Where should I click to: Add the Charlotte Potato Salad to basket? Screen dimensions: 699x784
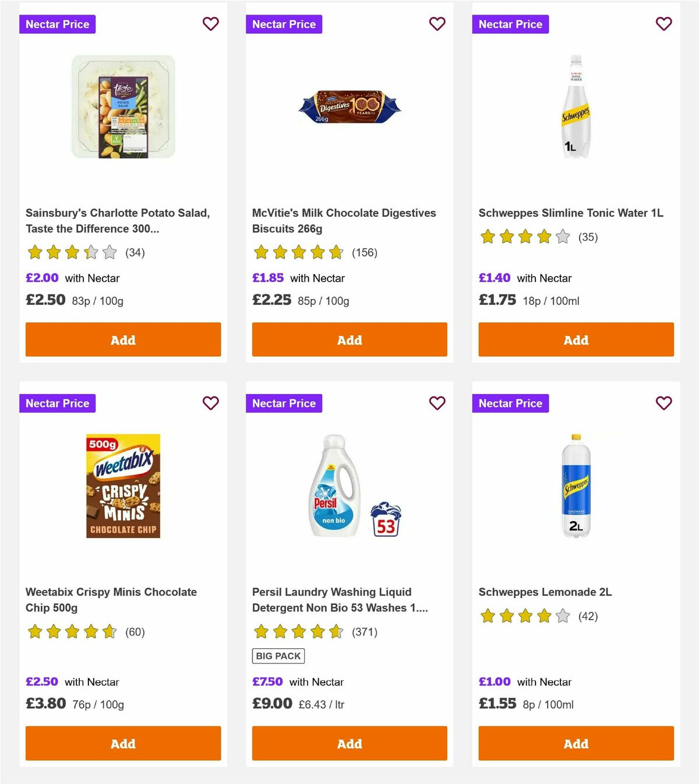click(122, 339)
